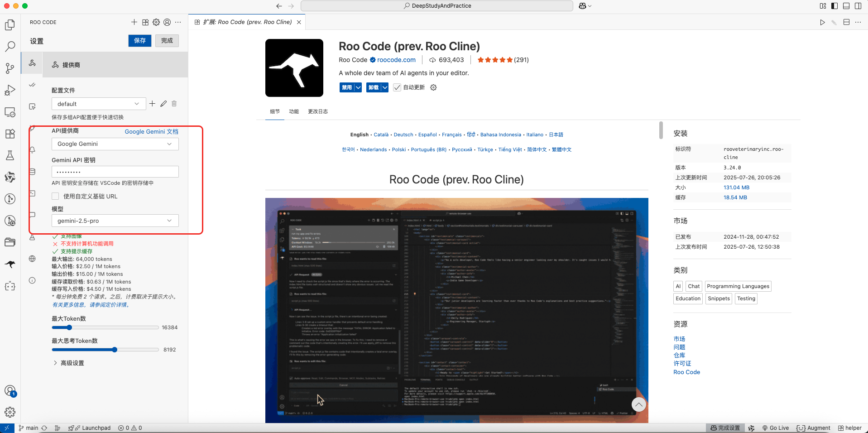Toggle the primary side bar layout button
The height and width of the screenshot is (433, 868).
pyautogui.click(x=834, y=6)
